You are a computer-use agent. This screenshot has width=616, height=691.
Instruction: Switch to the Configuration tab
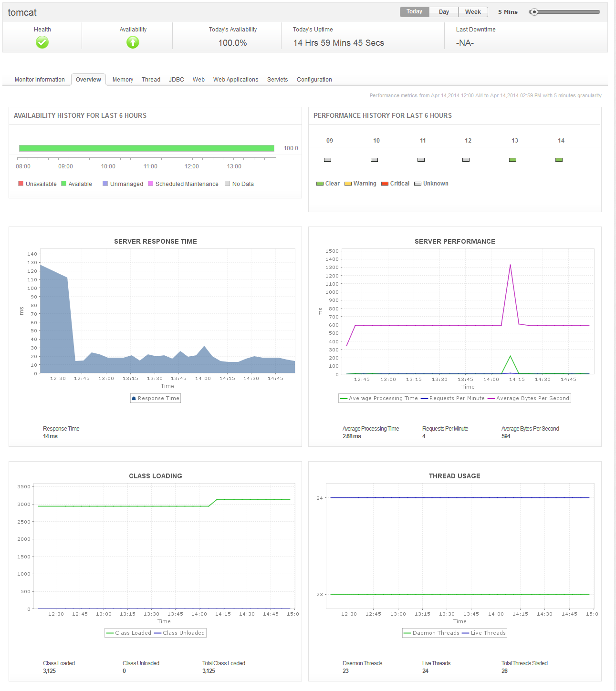coord(314,80)
